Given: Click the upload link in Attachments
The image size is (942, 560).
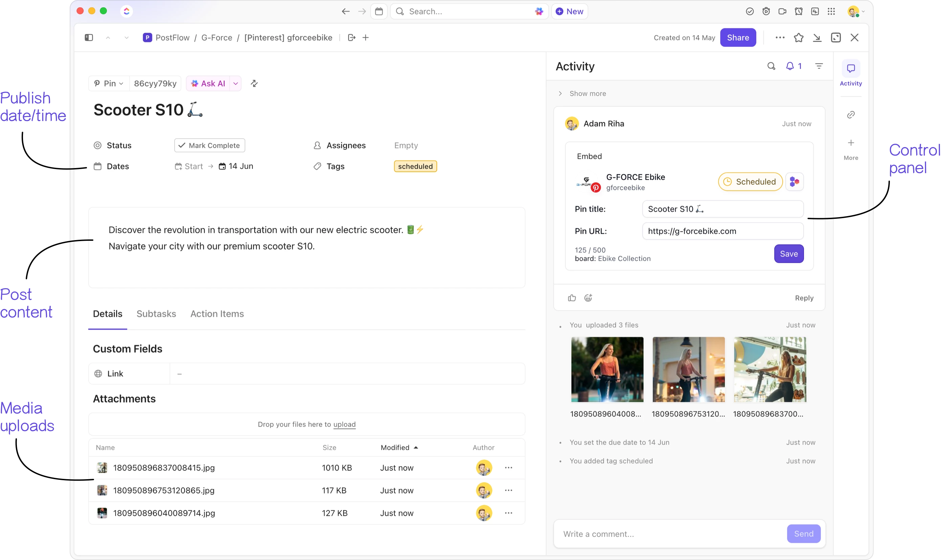Looking at the screenshot, I should click(345, 424).
